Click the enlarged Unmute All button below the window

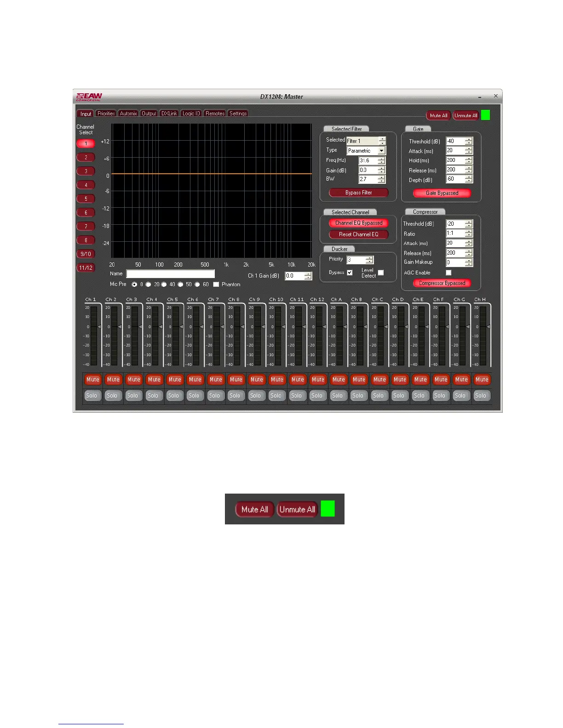[297, 509]
